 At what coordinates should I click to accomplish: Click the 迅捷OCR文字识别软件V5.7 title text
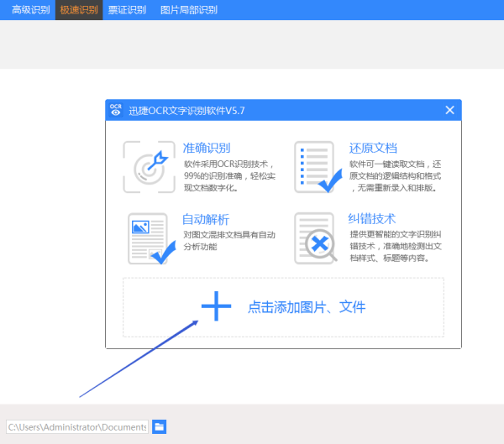[x=186, y=111]
